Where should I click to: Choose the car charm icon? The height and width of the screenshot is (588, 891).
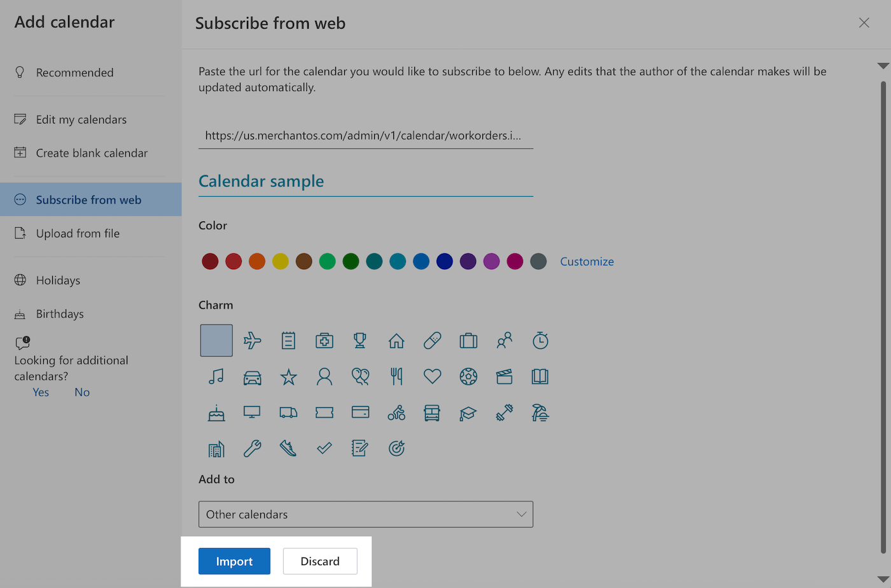tap(252, 377)
